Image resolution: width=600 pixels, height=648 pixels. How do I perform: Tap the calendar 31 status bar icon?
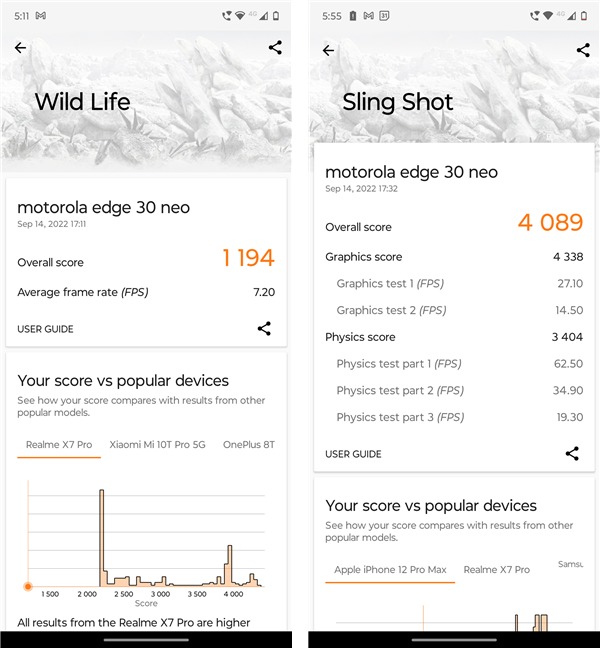pyautogui.click(x=384, y=16)
